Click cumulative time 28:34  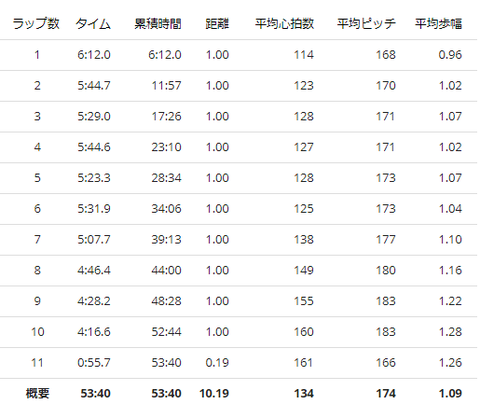pyautogui.click(x=166, y=178)
